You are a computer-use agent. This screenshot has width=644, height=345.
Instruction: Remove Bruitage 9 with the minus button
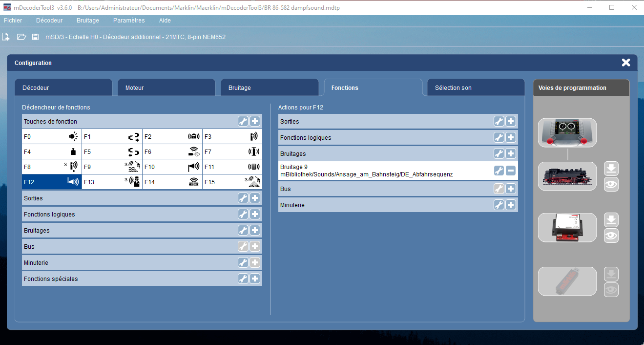(x=511, y=171)
